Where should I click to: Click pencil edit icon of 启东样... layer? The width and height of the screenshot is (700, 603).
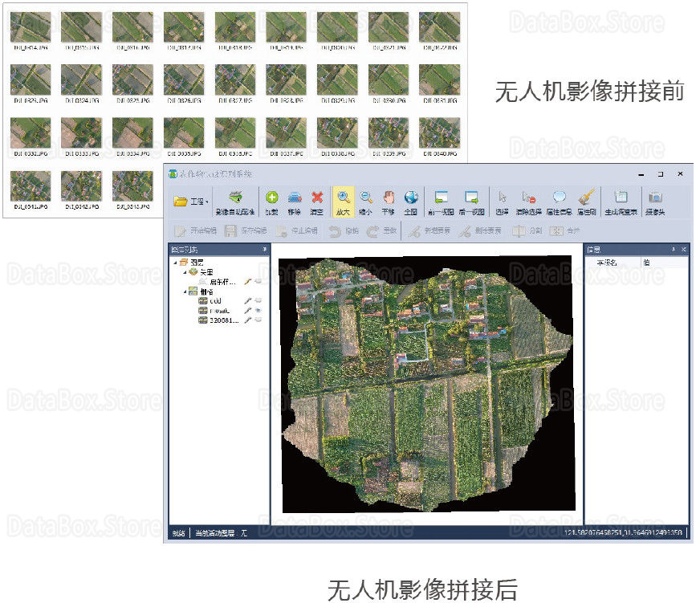coord(248,281)
